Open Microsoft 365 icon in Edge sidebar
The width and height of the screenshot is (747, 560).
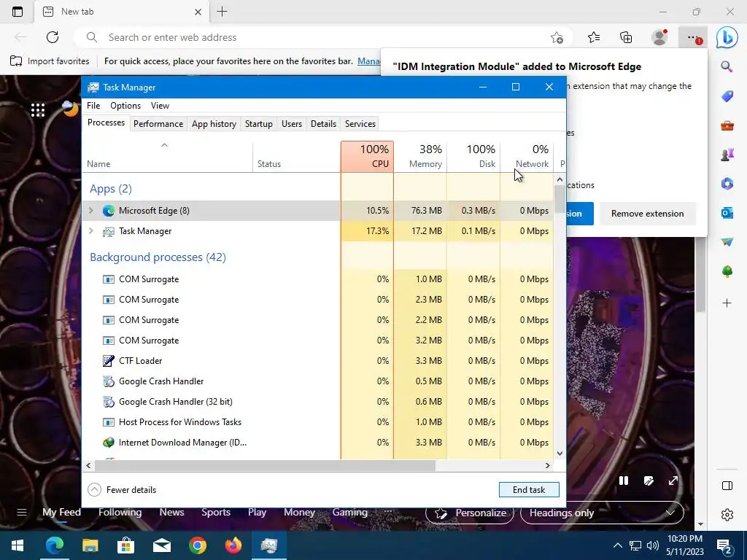[727, 184]
